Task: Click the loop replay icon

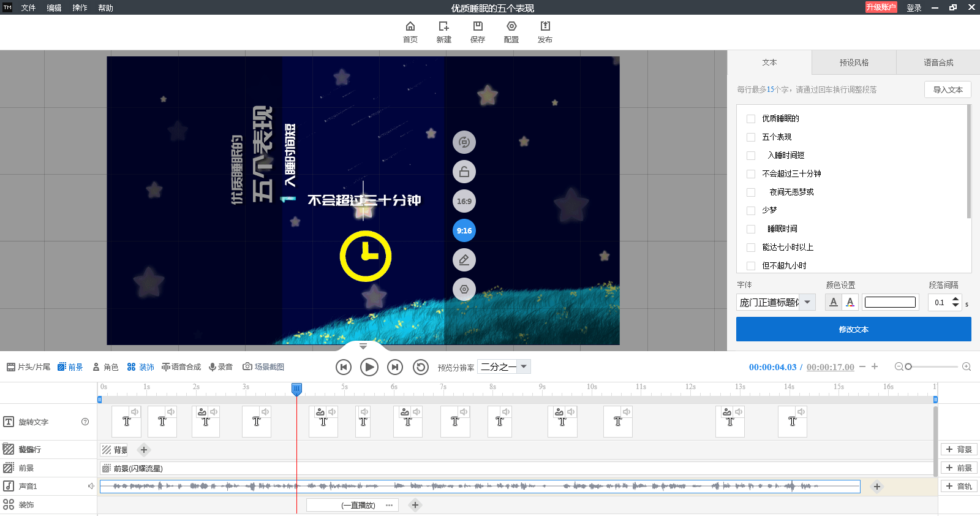Action: pyautogui.click(x=420, y=367)
